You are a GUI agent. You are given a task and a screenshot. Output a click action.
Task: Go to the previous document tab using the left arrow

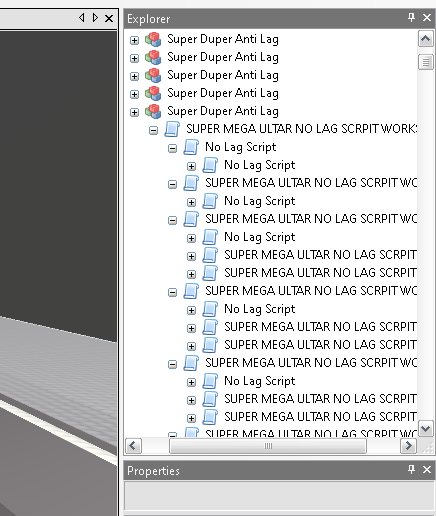click(82, 17)
